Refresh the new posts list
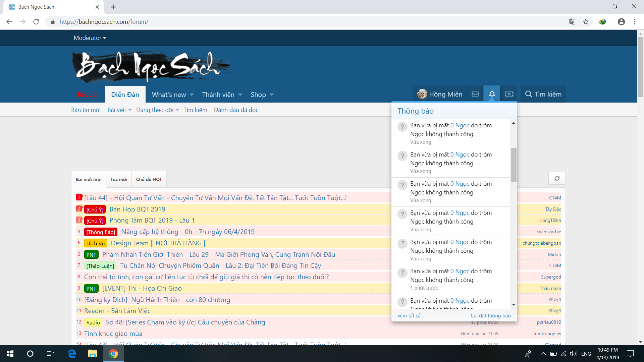This screenshot has height=362, width=644. pos(557,178)
